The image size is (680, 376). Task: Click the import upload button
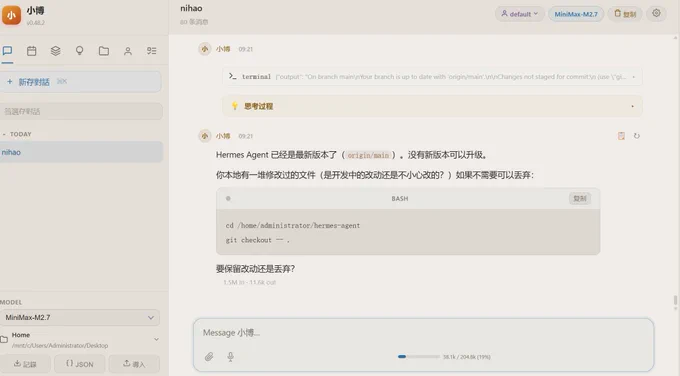click(134, 364)
